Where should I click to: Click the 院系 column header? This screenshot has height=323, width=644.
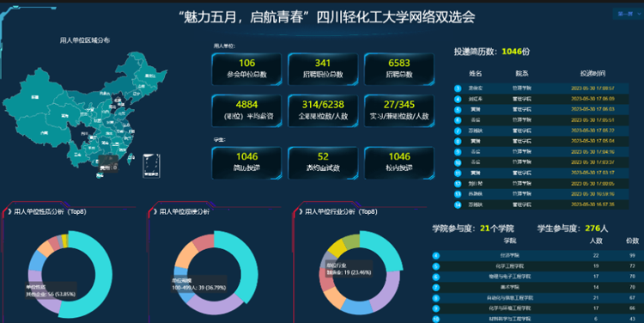pyautogui.click(x=521, y=74)
